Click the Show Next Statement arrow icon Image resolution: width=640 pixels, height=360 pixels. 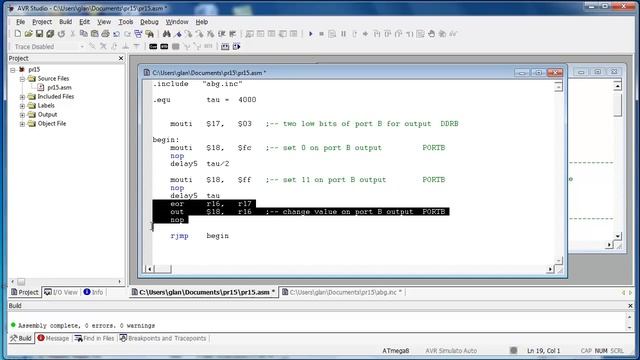pyautogui.click(x=365, y=34)
